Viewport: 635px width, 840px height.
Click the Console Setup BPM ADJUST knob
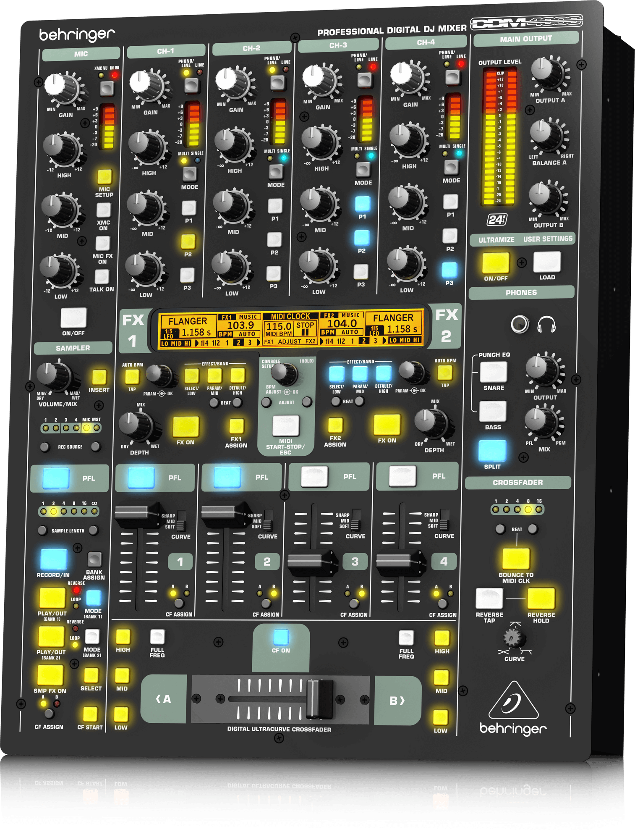pyautogui.click(x=286, y=373)
